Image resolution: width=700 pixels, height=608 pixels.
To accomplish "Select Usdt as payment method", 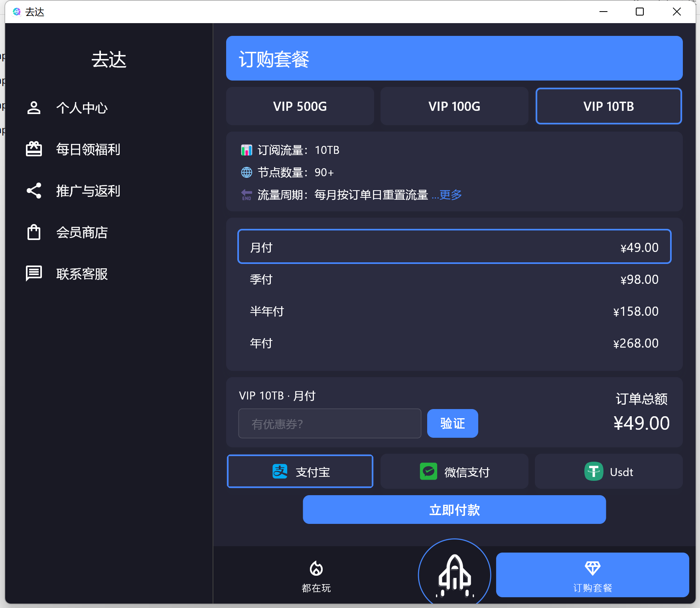I will point(609,471).
